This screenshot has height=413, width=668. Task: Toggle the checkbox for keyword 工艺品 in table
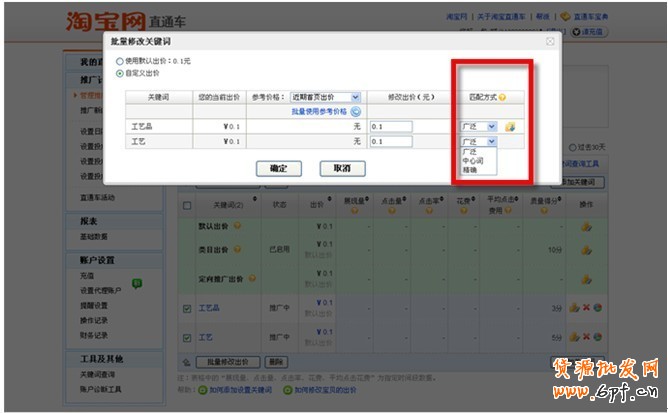tap(187, 309)
